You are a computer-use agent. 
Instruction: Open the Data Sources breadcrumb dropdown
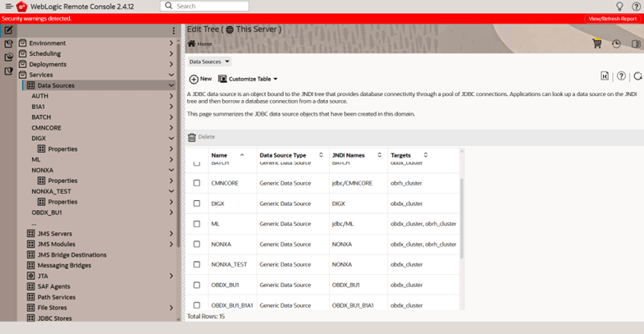pos(209,62)
